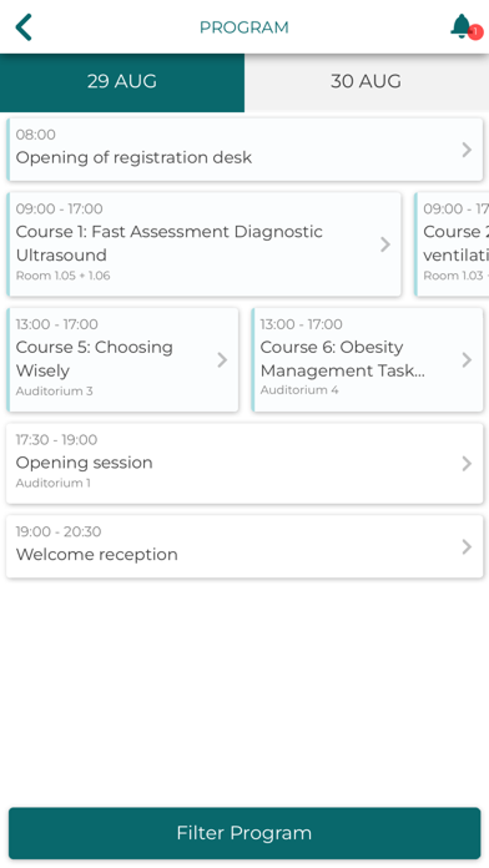
Task: Expand Opening of registration desk chevron
Action: point(466,150)
